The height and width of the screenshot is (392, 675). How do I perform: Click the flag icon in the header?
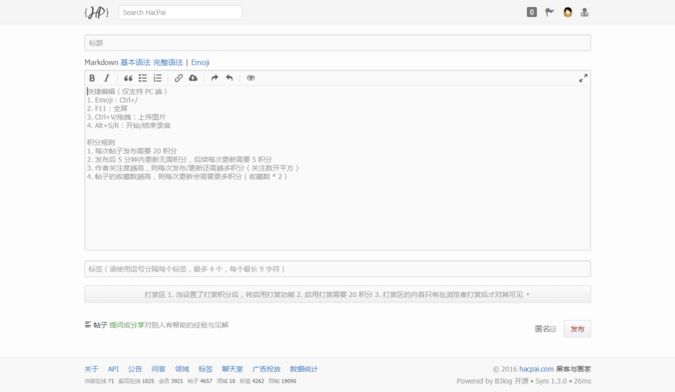(549, 12)
